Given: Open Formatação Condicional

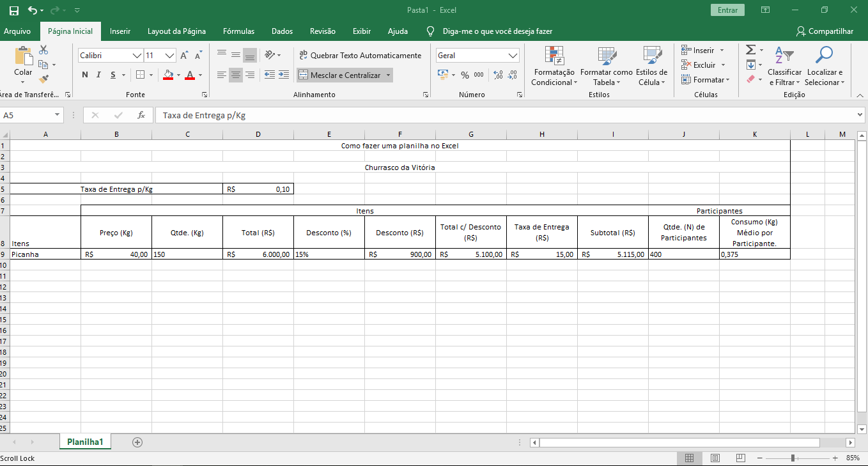Looking at the screenshot, I should click(x=554, y=66).
